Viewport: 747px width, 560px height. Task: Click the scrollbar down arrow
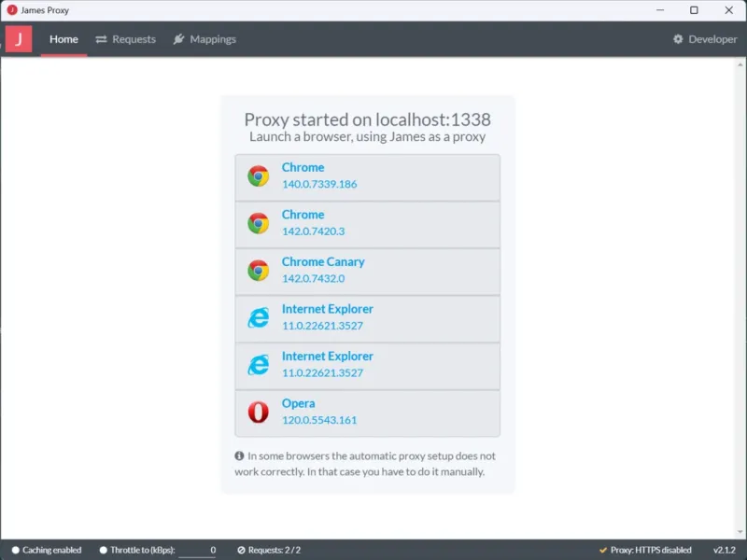740,532
